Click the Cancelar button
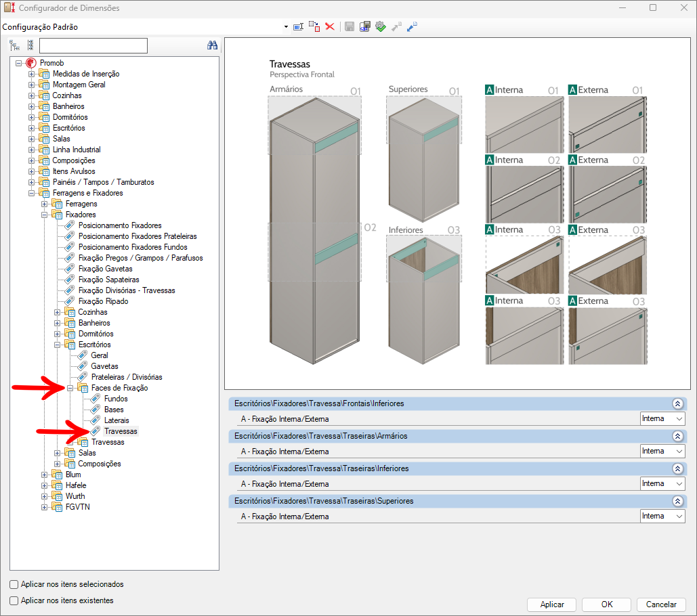This screenshot has width=697, height=616. tap(661, 604)
